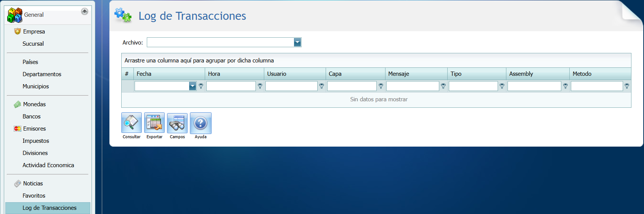Open the Fecha filter date dropdown

193,86
